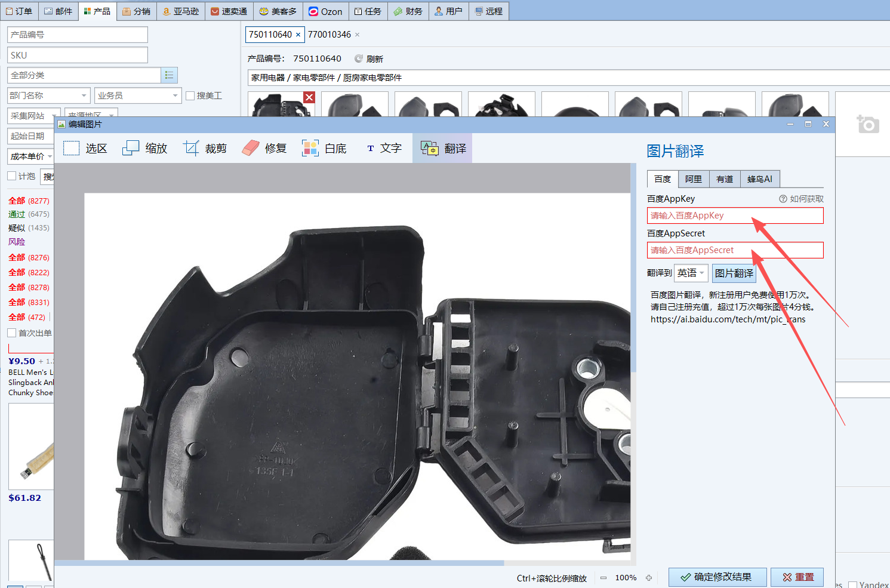Click into the 百度AppKey input field
The height and width of the screenshot is (588, 890).
pyautogui.click(x=735, y=216)
